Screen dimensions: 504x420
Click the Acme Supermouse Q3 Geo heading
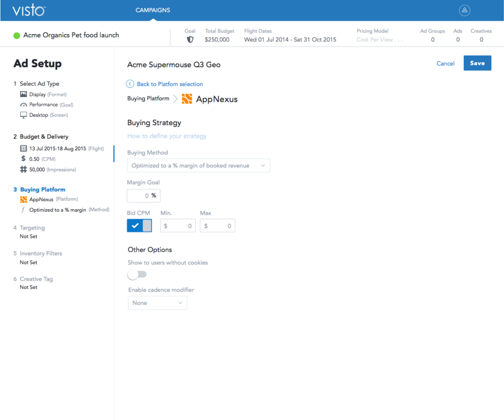pyautogui.click(x=174, y=65)
